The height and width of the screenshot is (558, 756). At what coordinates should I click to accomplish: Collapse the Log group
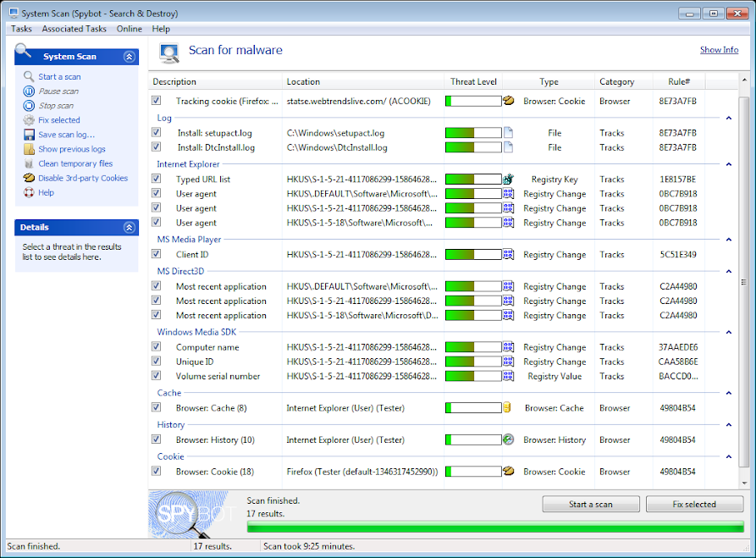click(729, 119)
